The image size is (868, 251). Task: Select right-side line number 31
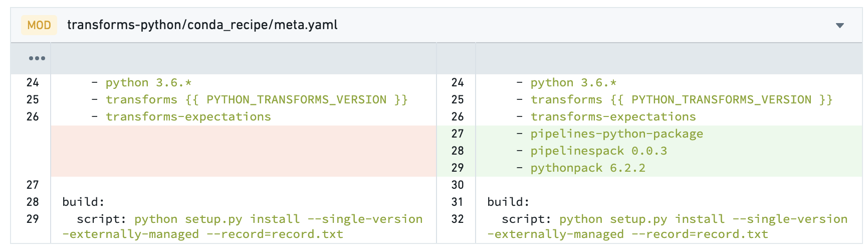[x=458, y=202]
